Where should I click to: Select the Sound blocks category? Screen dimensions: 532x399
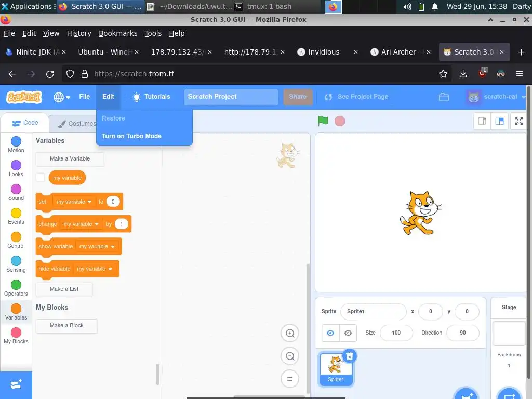(x=16, y=192)
